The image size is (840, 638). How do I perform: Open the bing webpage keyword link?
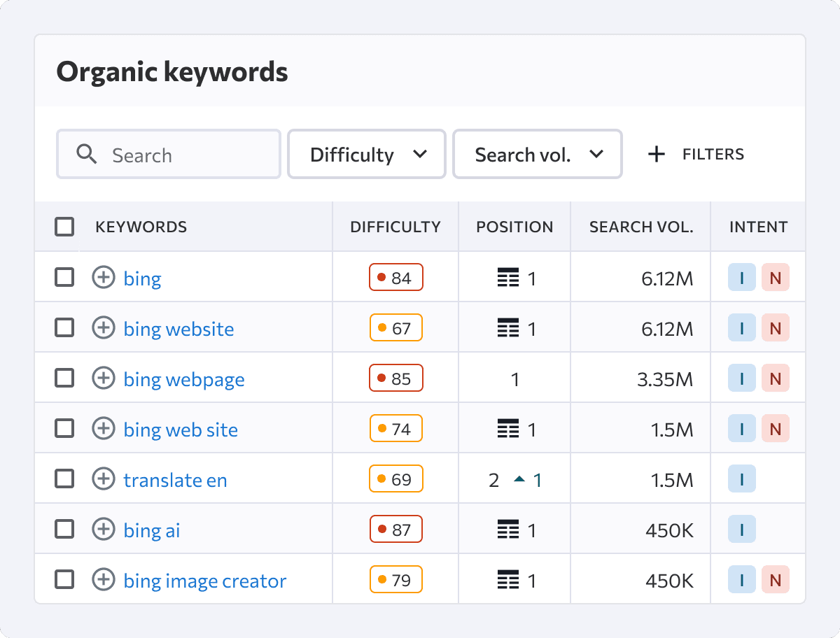pos(184,380)
